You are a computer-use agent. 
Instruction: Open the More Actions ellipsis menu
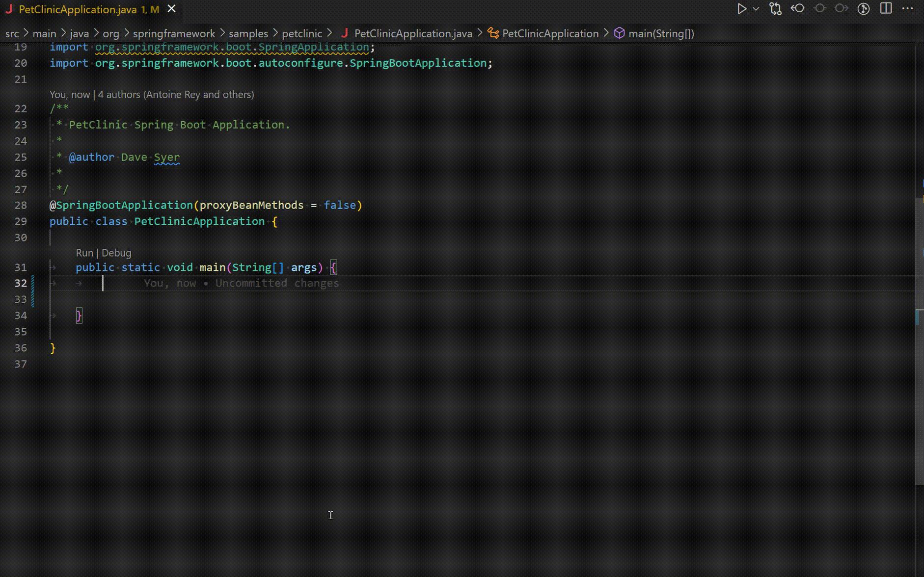pyautogui.click(x=908, y=9)
